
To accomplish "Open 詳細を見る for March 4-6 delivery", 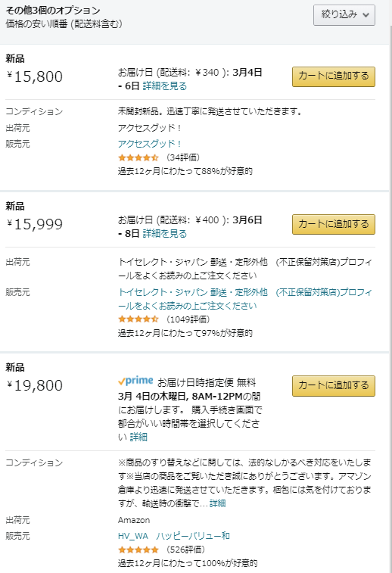I will (165, 86).
